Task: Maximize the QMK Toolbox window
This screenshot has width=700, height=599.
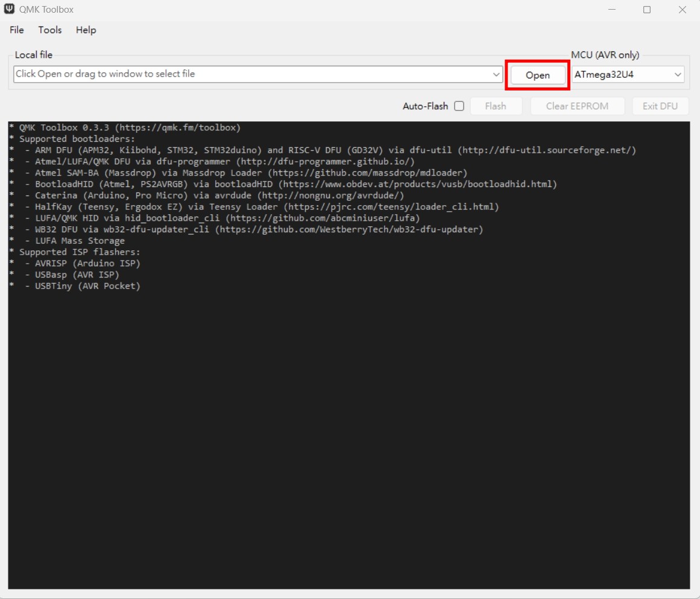Action: tap(647, 10)
